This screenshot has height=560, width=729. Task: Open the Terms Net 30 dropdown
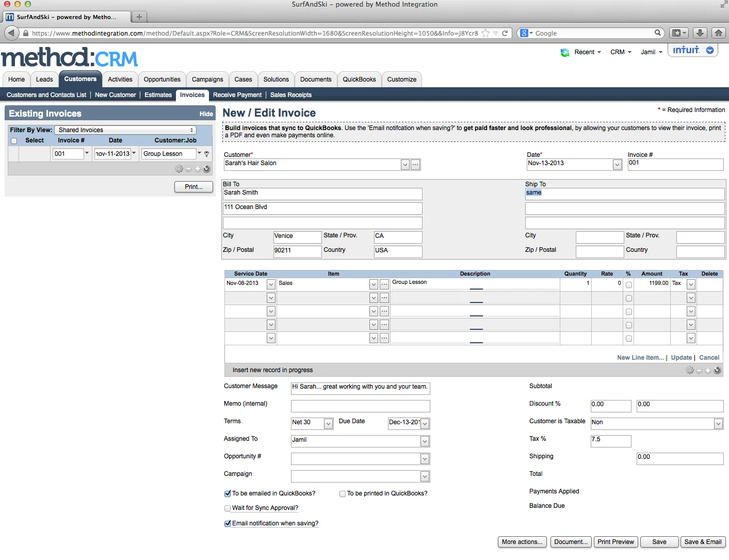[328, 424]
